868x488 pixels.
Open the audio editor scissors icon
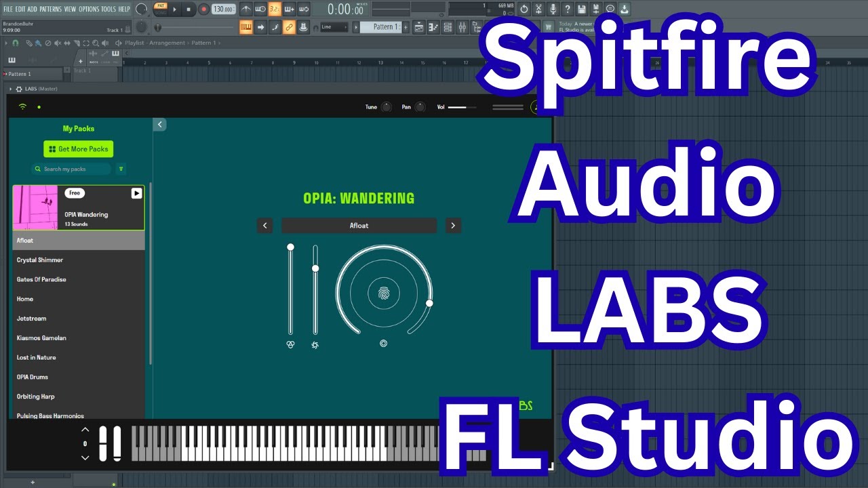538,9
